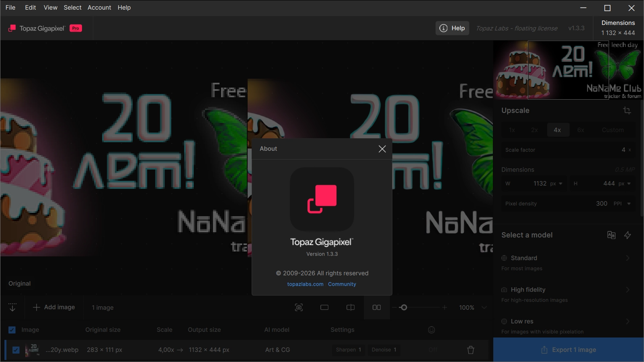
Task: Toggle the Off face recovery setting in row
Action: tap(433, 350)
